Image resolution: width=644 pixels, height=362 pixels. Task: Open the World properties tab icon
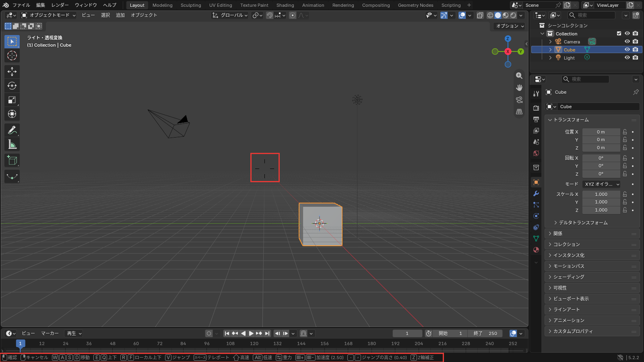536,153
